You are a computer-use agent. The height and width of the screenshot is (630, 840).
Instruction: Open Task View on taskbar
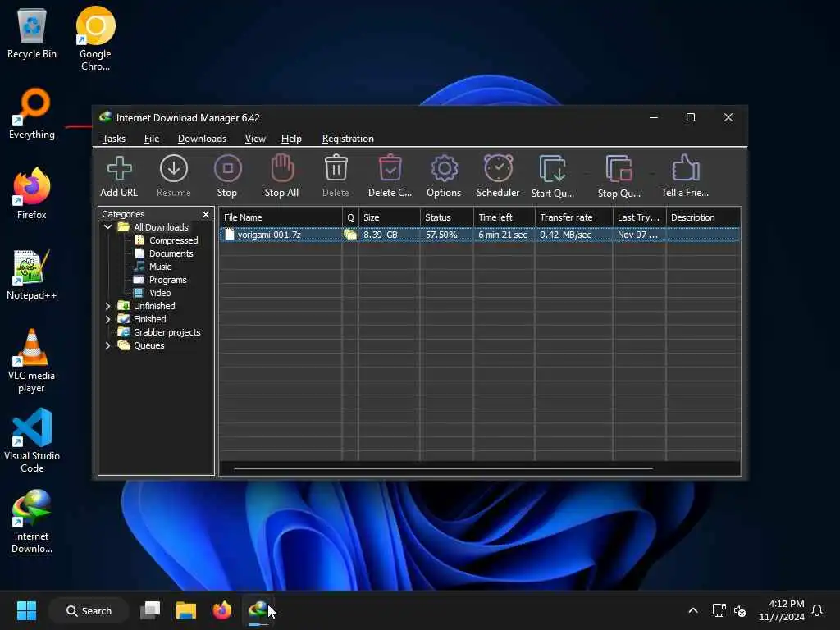[151, 610]
